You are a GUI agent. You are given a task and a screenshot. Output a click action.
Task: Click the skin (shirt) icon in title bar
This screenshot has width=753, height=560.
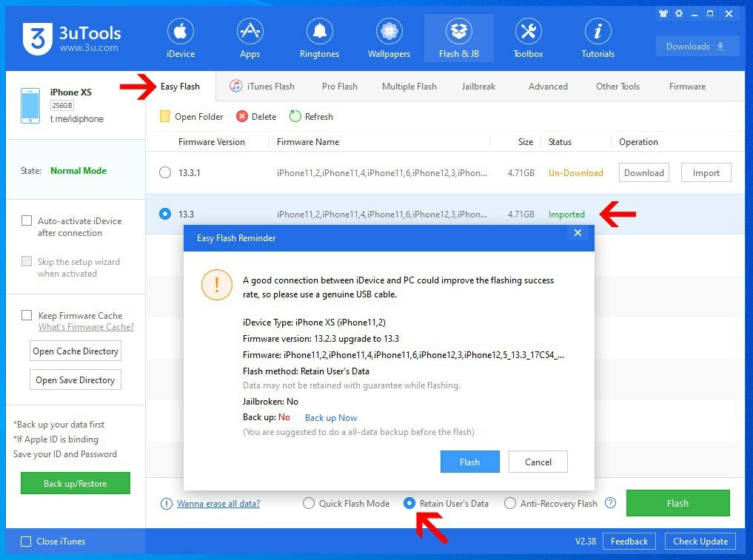(x=663, y=13)
